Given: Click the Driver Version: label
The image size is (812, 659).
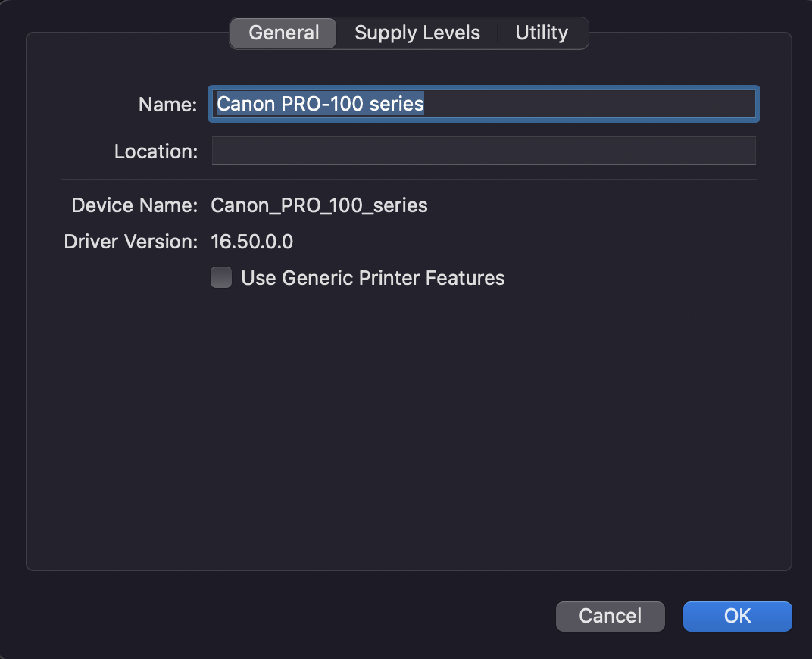Looking at the screenshot, I should click(x=130, y=241).
